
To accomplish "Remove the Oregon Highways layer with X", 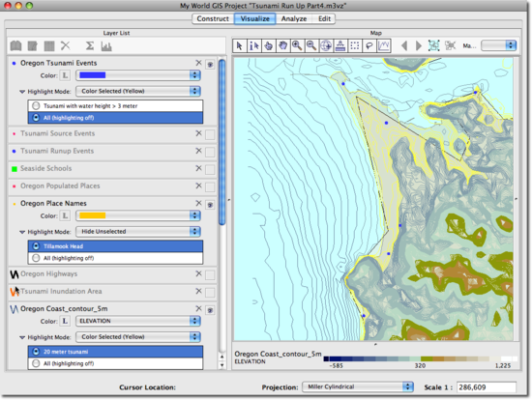I will [199, 273].
